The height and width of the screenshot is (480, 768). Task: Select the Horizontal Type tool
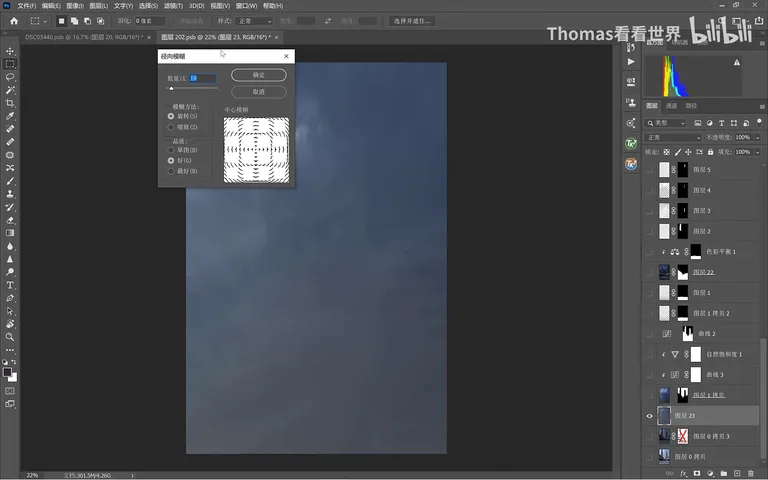10,285
